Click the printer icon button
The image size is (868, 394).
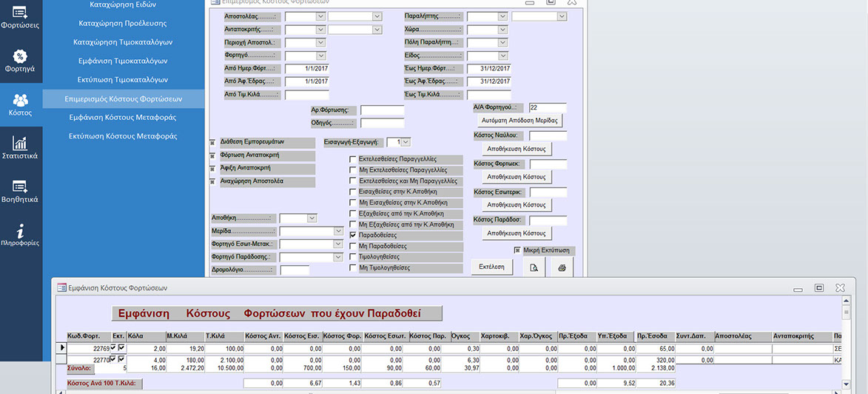(561, 268)
